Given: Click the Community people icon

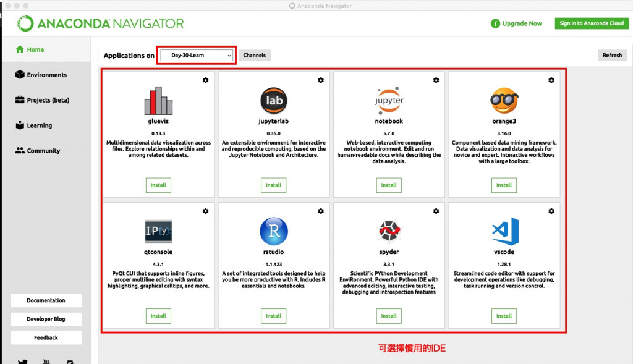Looking at the screenshot, I should coord(20,150).
